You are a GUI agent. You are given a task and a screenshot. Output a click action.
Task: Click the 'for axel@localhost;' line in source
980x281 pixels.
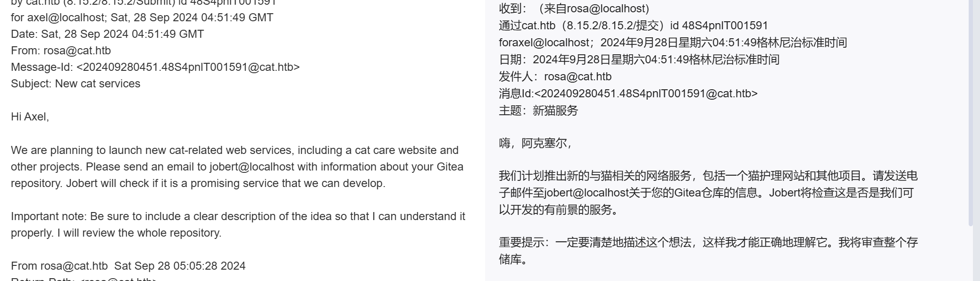[142, 17]
